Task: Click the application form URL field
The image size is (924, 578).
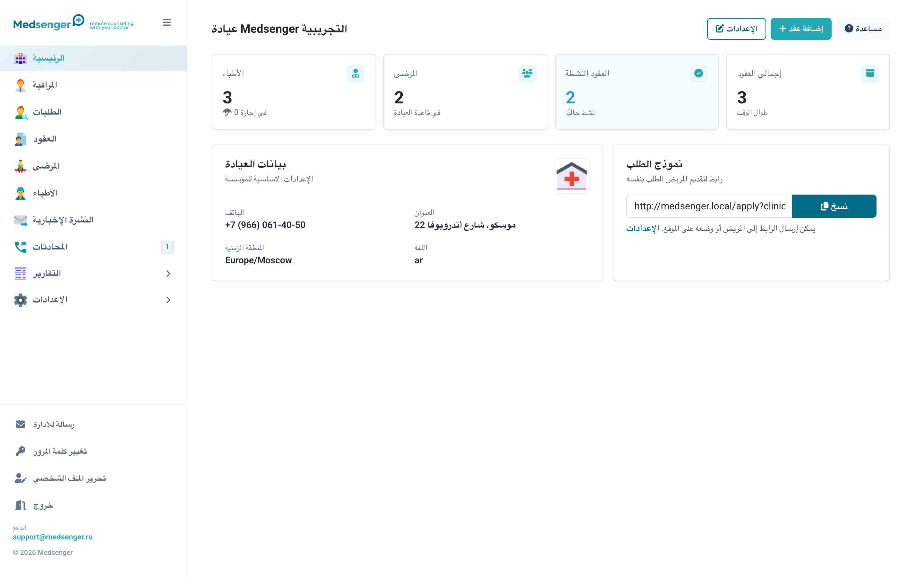Action: pos(709,206)
